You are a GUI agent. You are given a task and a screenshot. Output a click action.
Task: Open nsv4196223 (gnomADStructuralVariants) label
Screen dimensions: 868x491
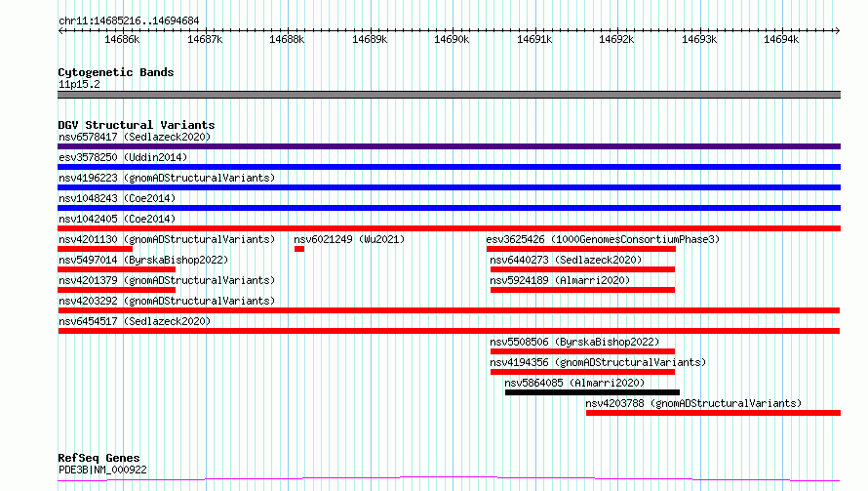point(167,178)
